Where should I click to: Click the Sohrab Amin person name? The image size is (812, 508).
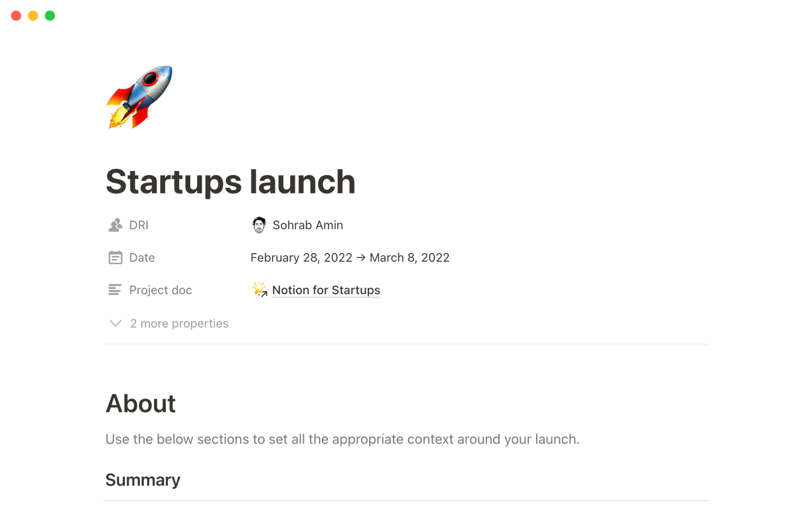308,225
